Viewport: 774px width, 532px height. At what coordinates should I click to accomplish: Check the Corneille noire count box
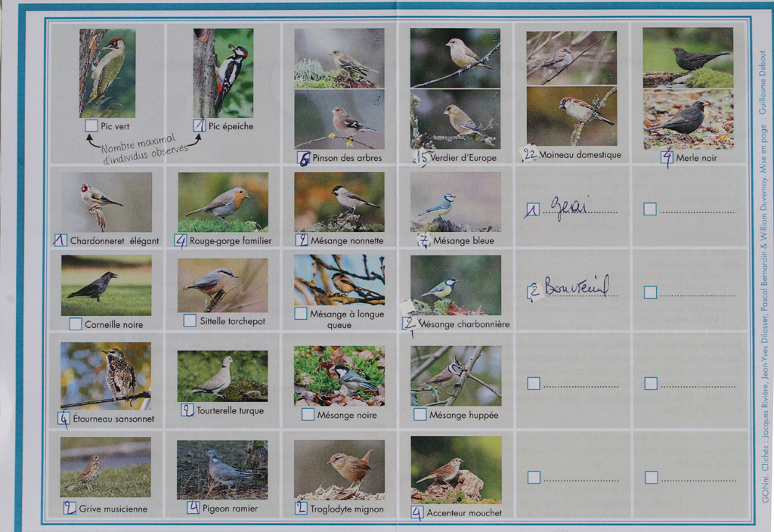click(76, 324)
